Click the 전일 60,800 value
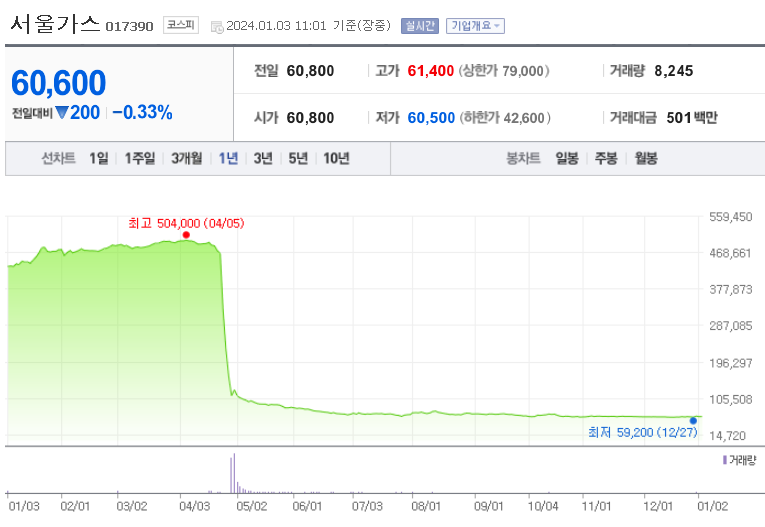Screen dimensions: 765x527 pos(310,71)
